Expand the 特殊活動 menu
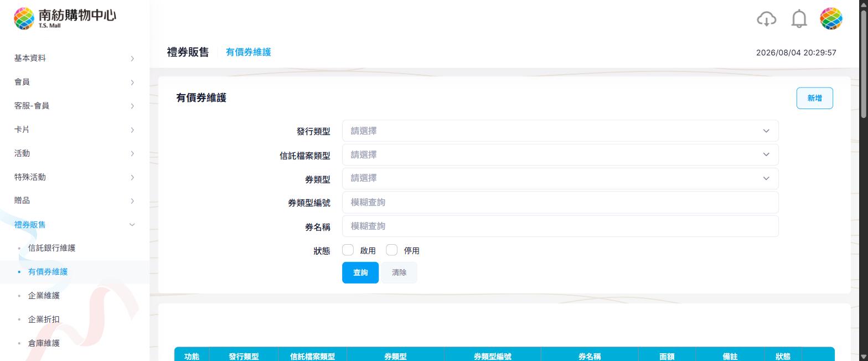The height and width of the screenshot is (361, 868). point(75,177)
